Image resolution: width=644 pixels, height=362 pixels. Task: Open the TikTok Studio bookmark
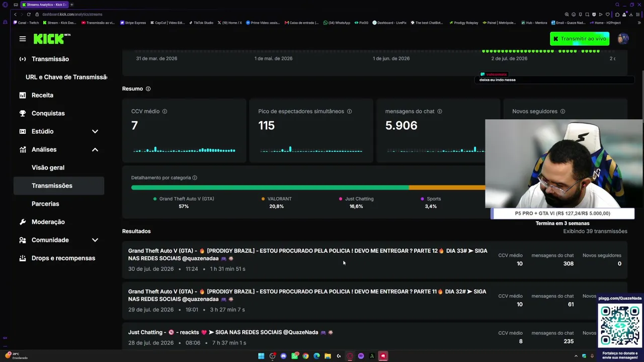tap(201, 23)
